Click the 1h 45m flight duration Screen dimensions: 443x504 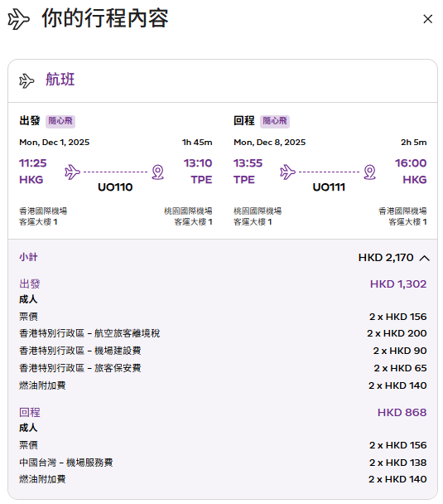[197, 143]
